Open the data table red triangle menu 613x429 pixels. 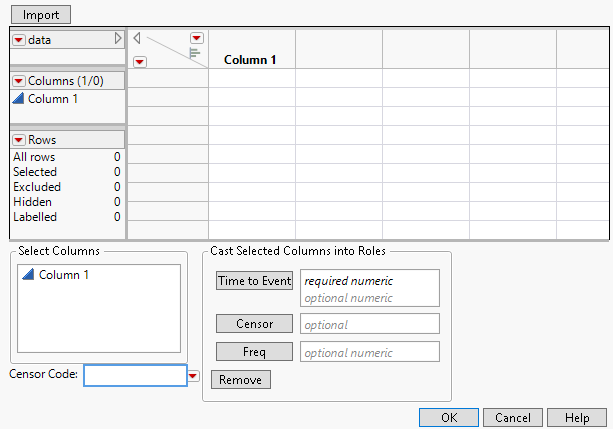coord(19,39)
